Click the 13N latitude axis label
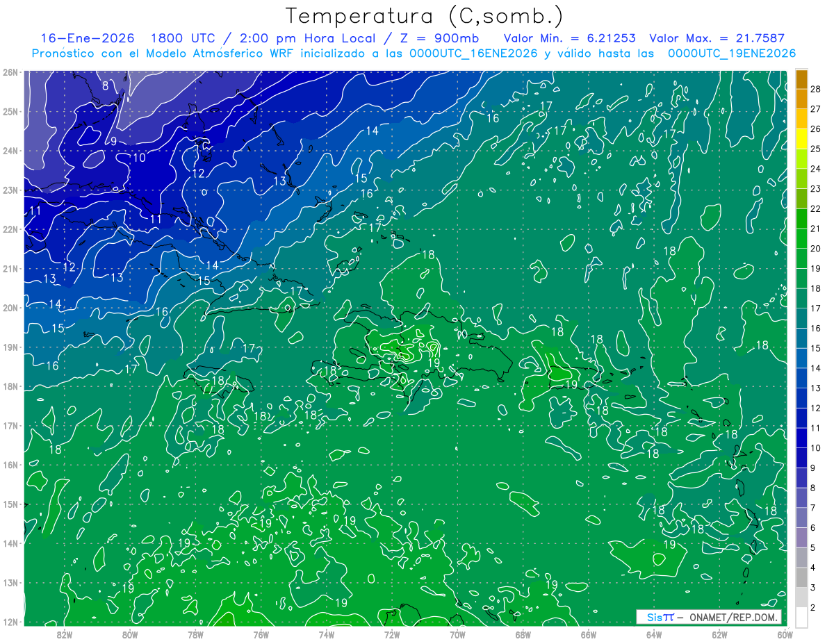Image resolution: width=834 pixels, height=644 pixels. pos(10,583)
